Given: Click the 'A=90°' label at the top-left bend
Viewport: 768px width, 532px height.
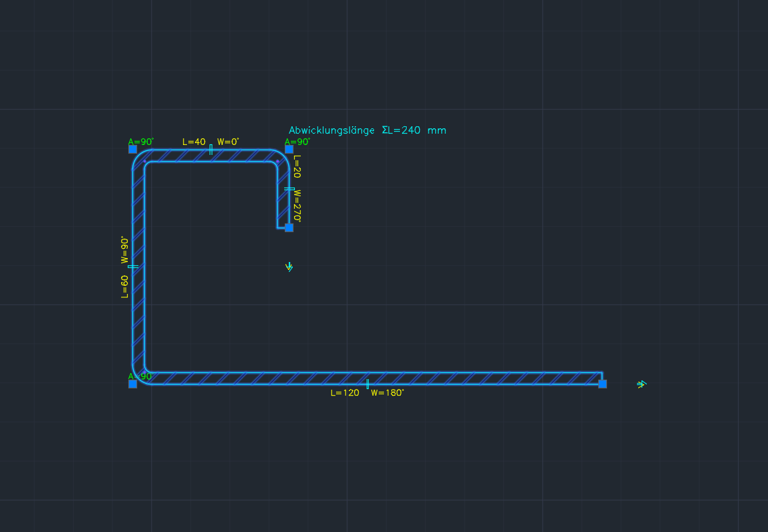Looking at the screenshot, I should point(141,142).
